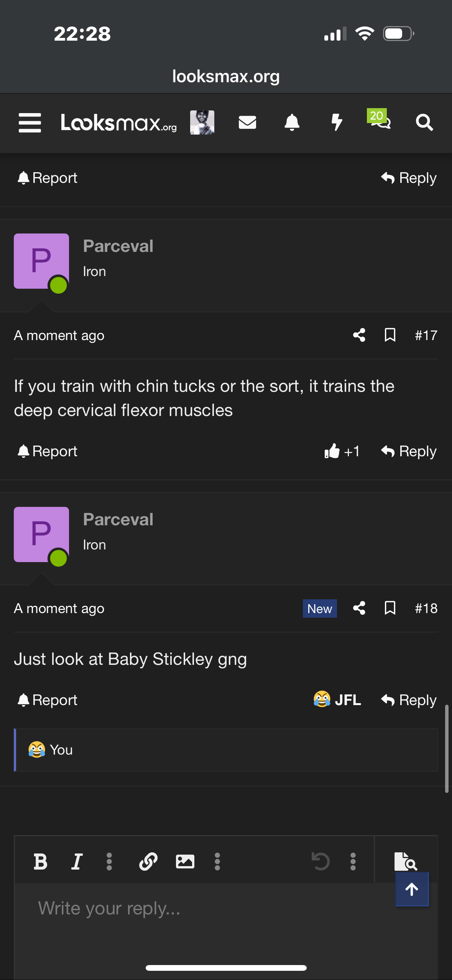
Task: Bookmark post #17
Action: click(x=390, y=335)
